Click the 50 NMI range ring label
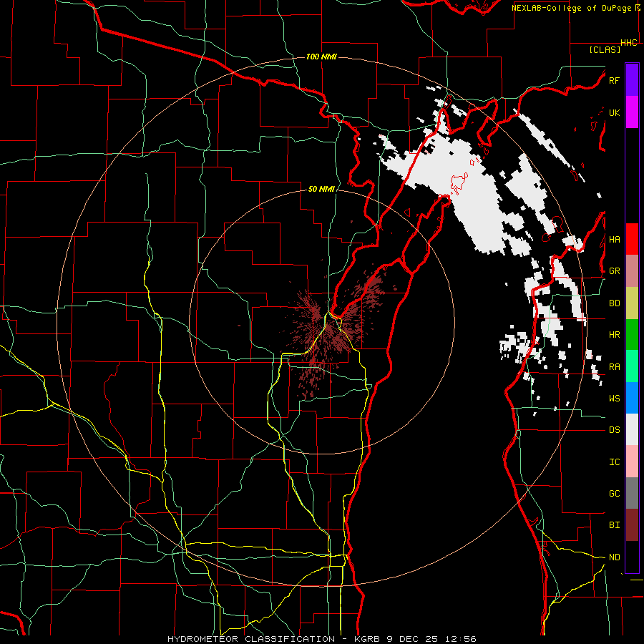 coord(321,189)
